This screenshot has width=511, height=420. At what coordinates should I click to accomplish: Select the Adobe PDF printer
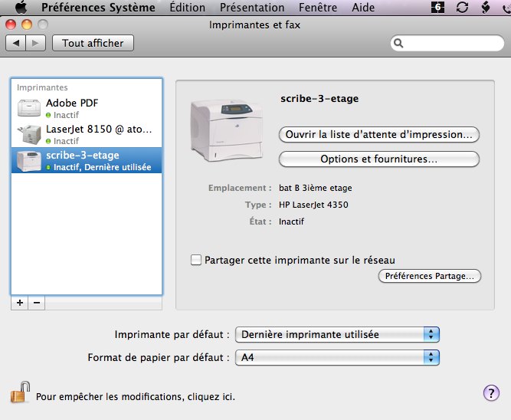pyautogui.click(x=87, y=108)
